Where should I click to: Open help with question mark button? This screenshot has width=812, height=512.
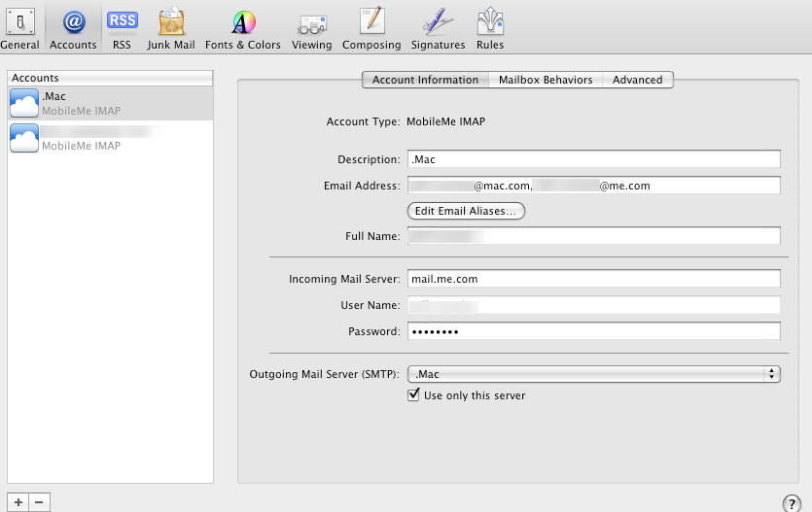pyautogui.click(x=792, y=503)
